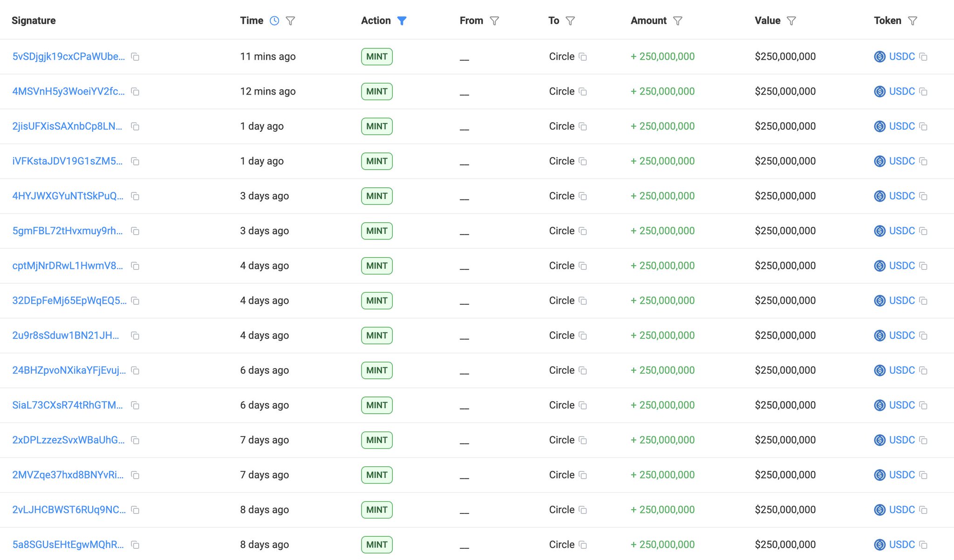Open the Circle account in the 6 days ago row
954x560 pixels.
click(561, 370)
